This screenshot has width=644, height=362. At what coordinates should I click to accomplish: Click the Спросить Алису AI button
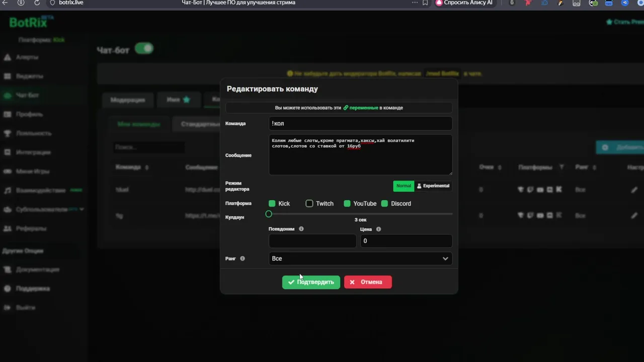click(x=464, y=3)
